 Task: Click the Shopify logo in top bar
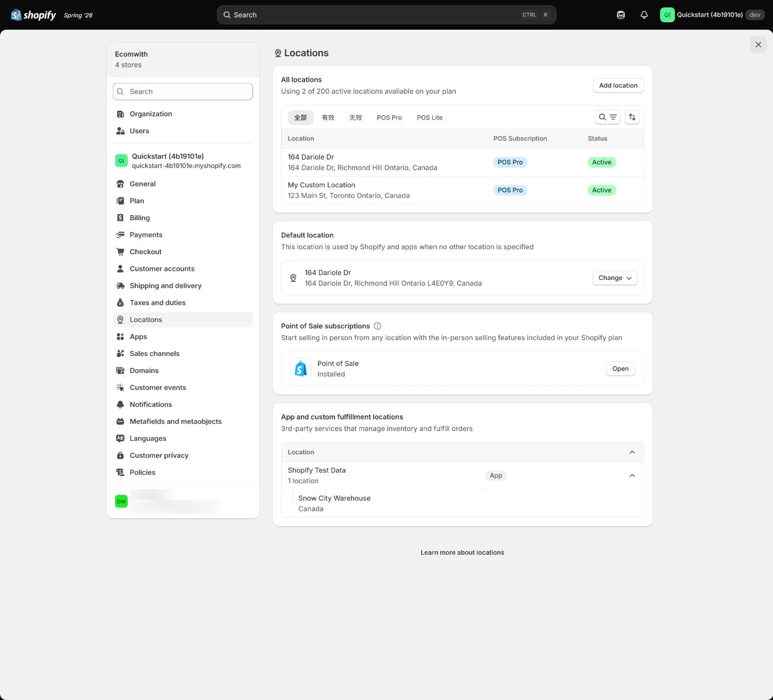click(x=33, y=15)
